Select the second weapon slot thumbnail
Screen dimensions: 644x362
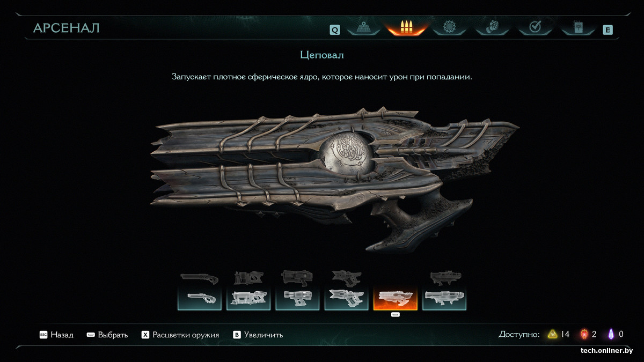click(x=248, y=298)
